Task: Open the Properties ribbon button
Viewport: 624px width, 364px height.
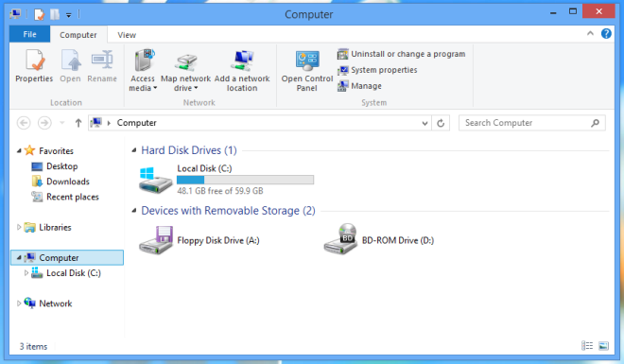Action: (x=34, y=65)
